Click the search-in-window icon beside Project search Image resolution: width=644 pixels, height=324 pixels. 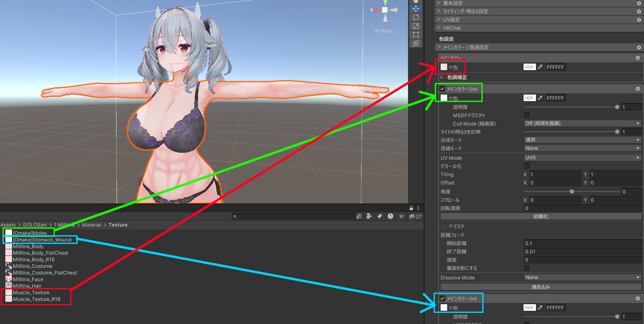click(359, 216)
